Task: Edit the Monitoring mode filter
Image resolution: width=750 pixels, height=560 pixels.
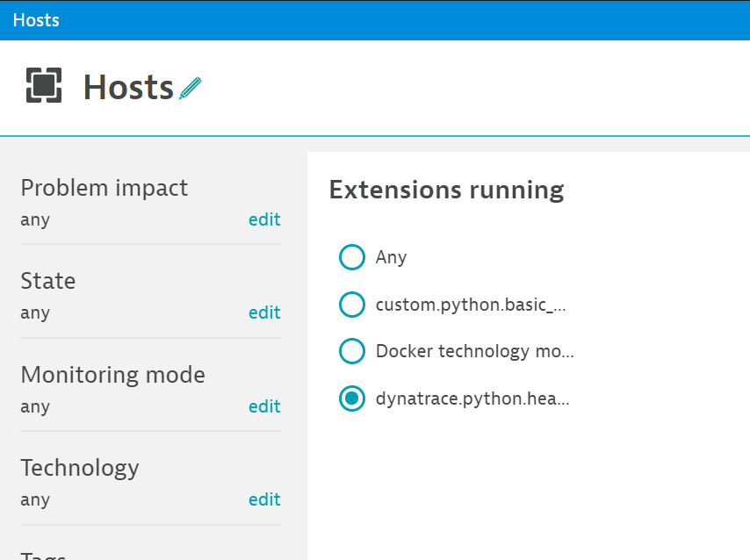Action: point(264,406)
